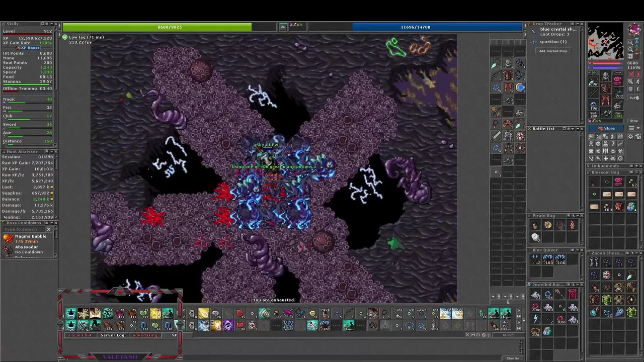Switch to the Server Log tab
This screenshot has height=362, width=644.
coord(112,335)
